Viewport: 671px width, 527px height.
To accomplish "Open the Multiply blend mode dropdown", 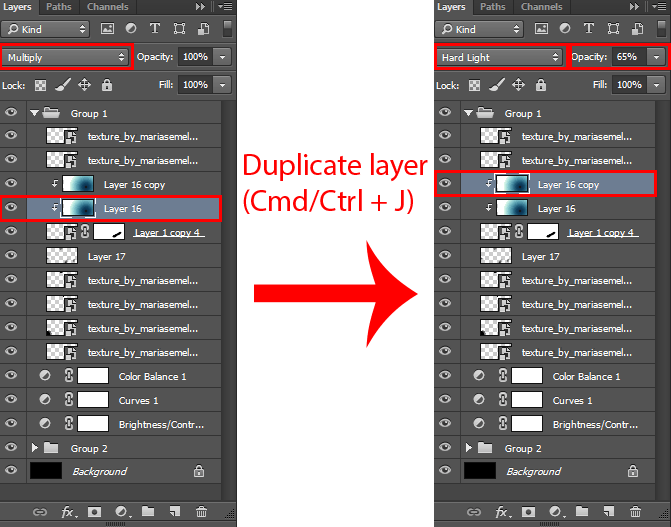I will pyautogui.click(x=66, y=58).
